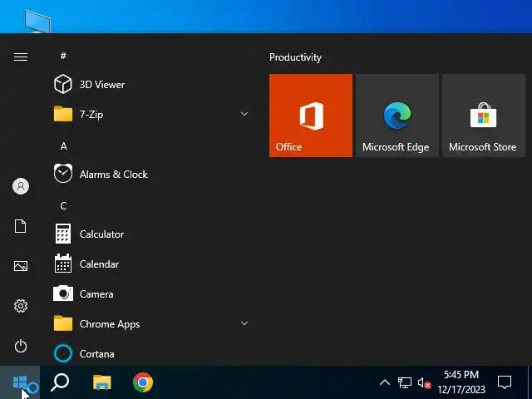
Task: Select the 7-Zip label
Action: 91,115
